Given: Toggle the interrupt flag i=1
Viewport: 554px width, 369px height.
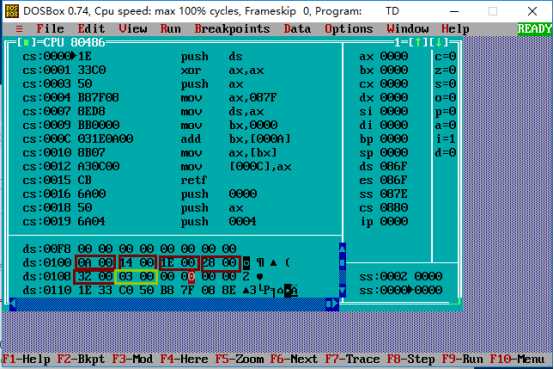Looking at the screenshot, I should 445,139.
